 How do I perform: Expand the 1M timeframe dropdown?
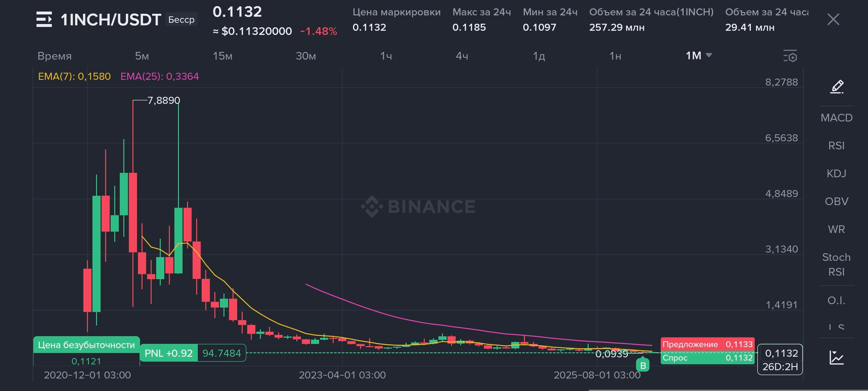pos(699,56)
